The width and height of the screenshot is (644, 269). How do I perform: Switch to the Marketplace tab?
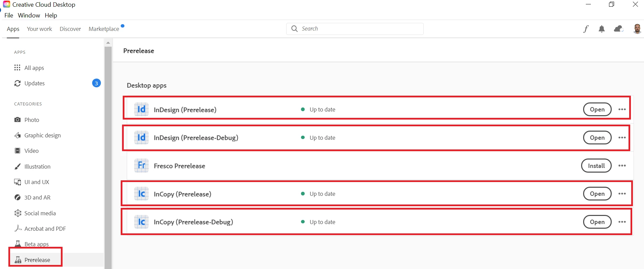tap(104, 29)
